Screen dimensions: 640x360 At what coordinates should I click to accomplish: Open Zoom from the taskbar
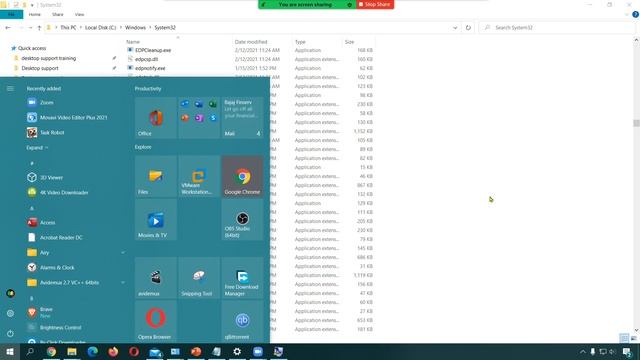pos(258,352)
